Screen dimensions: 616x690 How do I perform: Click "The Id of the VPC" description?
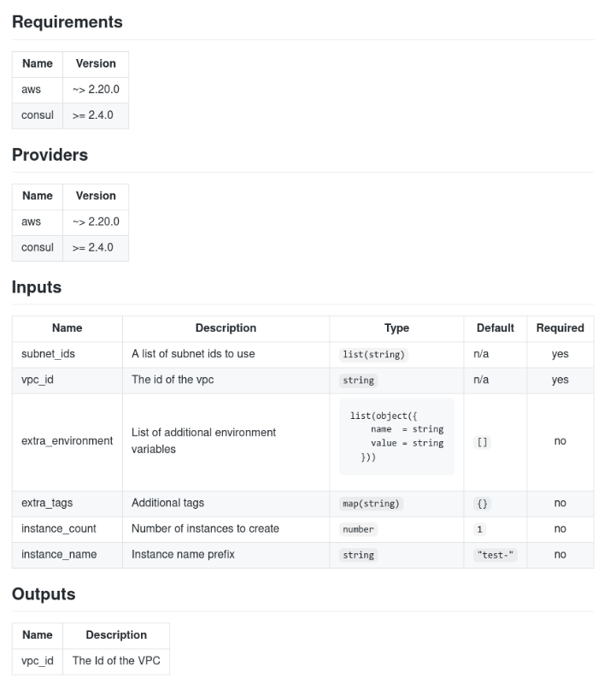coord(116,661)
